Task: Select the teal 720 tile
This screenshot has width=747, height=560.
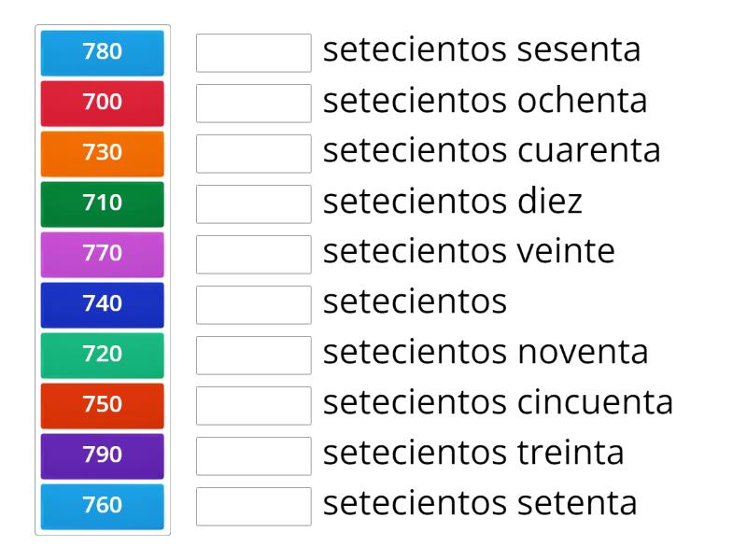Action: coord(101,355)
